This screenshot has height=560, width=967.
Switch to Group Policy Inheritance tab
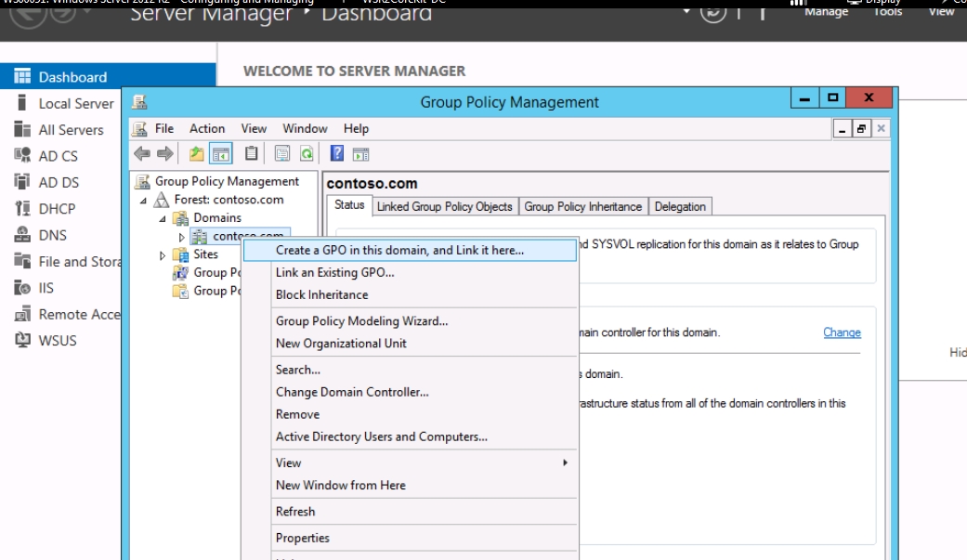pos(582,206)
